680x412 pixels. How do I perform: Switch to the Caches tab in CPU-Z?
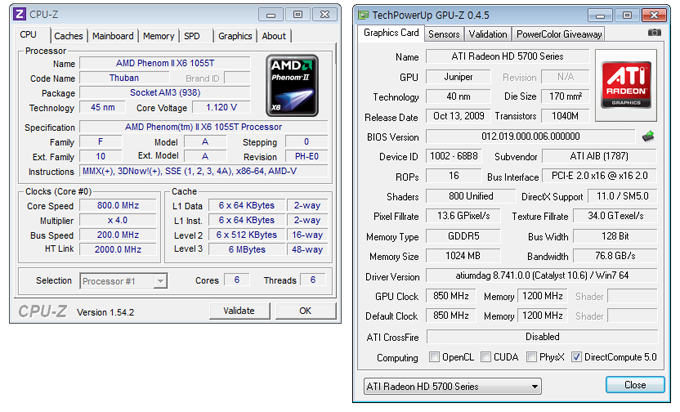(69, 36)
